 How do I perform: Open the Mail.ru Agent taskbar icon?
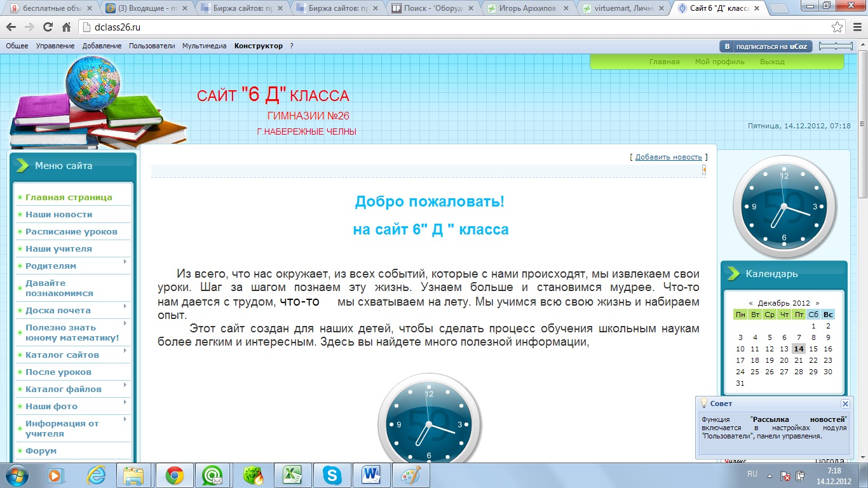pyautogui.click(x=213, y=475)
